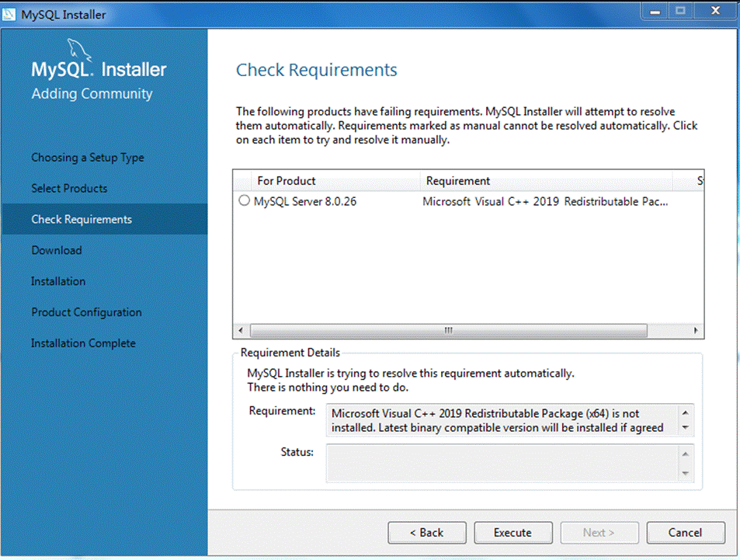Viewport: 740px width, 560px height.
Task: Click the horizontal scrollbar thumb in requirements list
Action: [x=448, y=331]
